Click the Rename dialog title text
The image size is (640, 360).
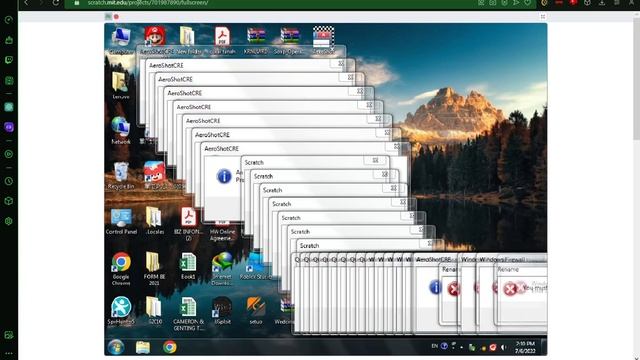pos(508,269)
